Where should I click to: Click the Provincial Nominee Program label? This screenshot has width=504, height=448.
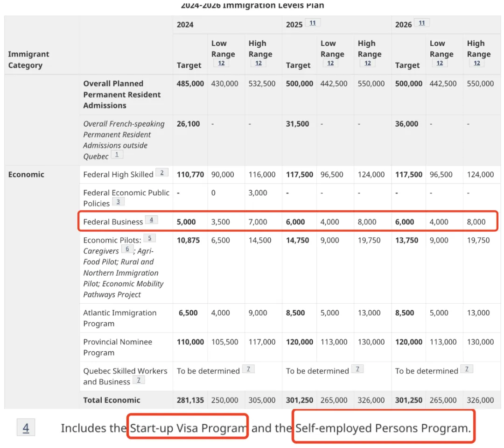pos(118,347)
